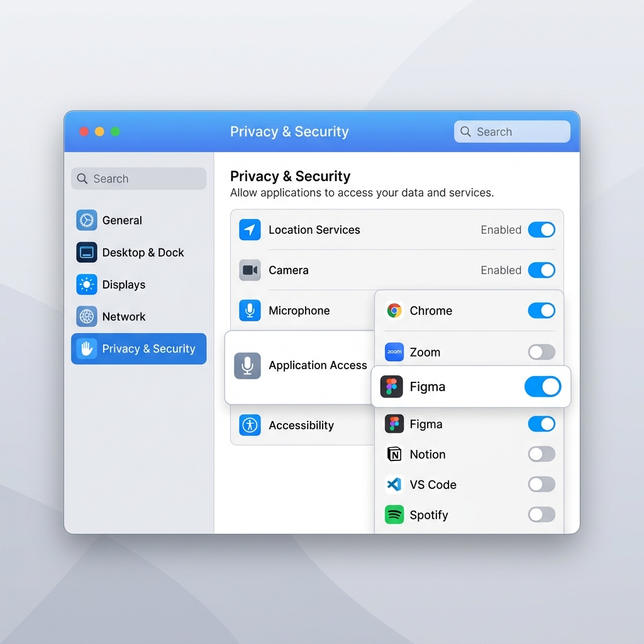Click the VS Code label in app list

coord(433,485)
